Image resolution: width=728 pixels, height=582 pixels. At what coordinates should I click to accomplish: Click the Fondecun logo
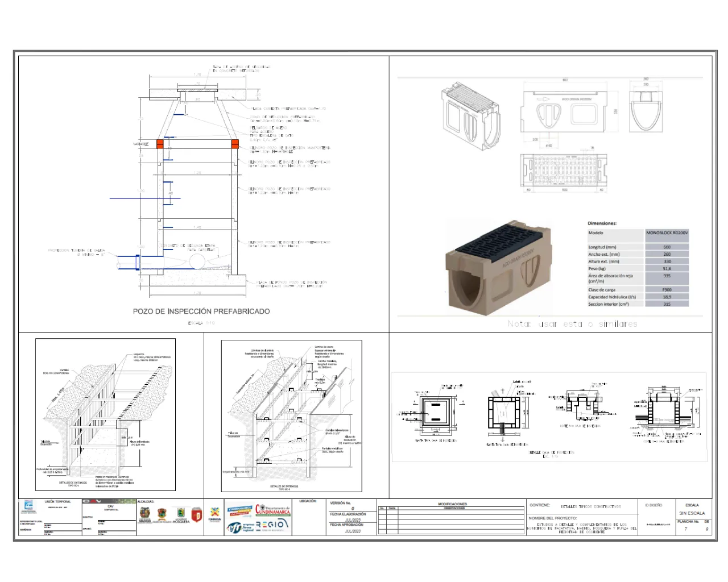[214, 513]
